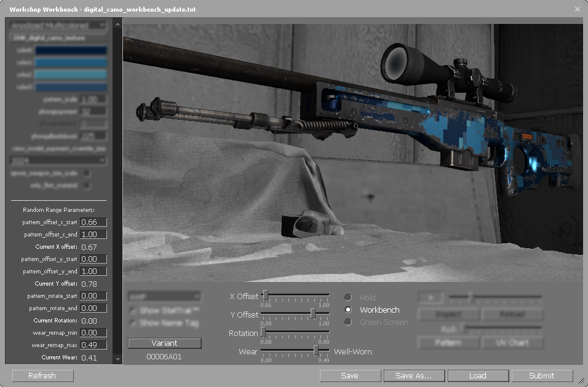Click the Current X offset value 0.67
The height and width of the screenshot is (387, 588).
coord(89,248)
